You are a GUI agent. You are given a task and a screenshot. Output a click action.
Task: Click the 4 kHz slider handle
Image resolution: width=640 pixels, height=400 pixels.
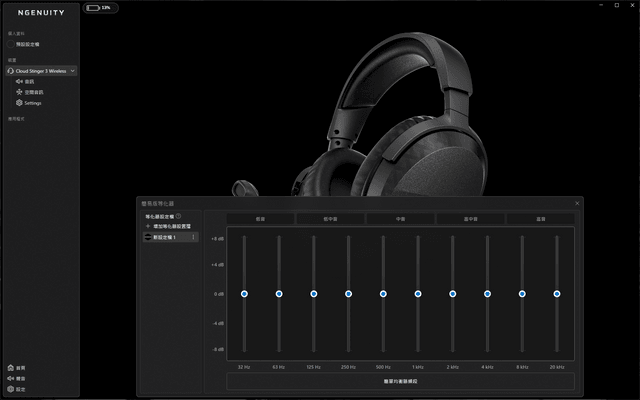coord(487,294)
